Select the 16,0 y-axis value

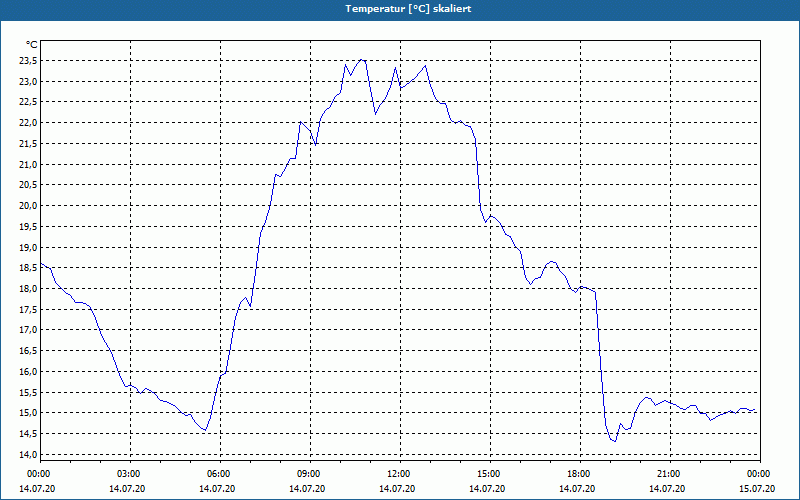(28, 372)
